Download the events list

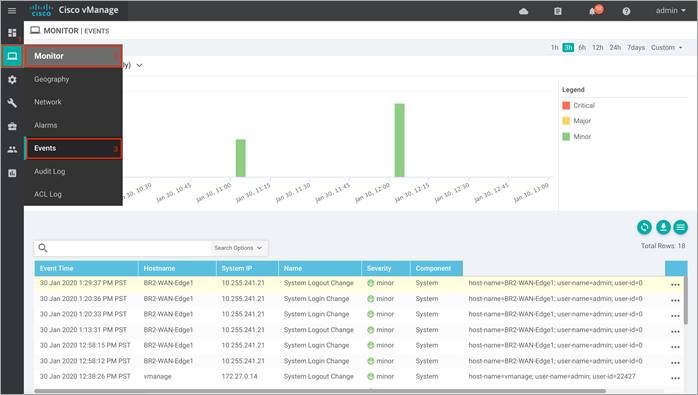pos(663,227)
